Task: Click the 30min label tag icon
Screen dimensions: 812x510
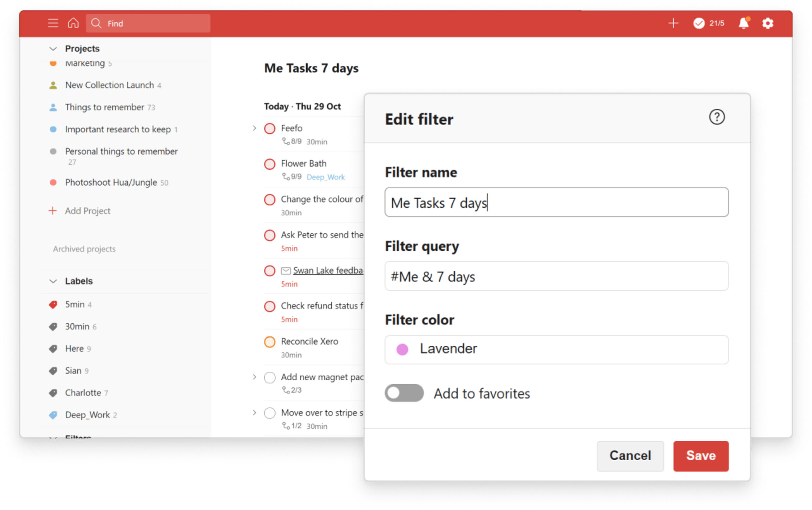Action: point(53,326)
